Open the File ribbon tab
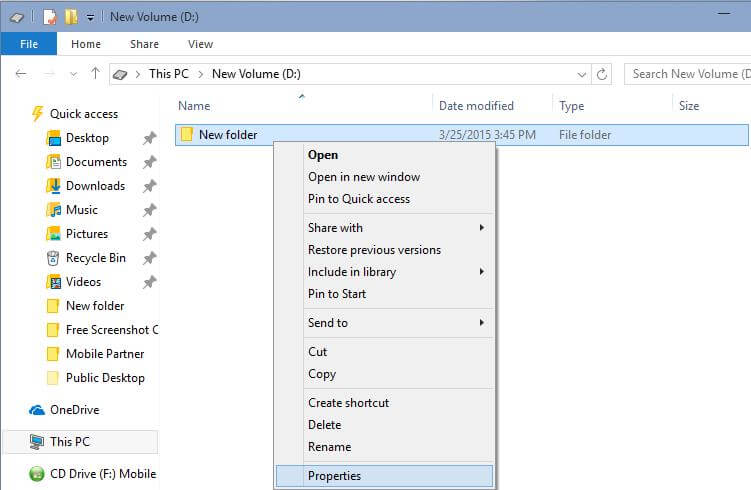751x490 pixels. [x=29, y=44]
